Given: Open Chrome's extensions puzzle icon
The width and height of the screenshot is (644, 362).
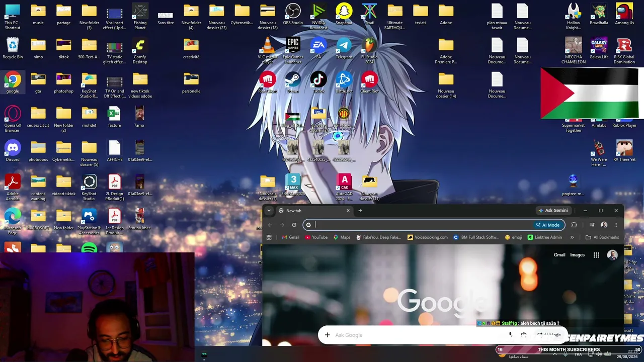Looking at the screenshot, I should pyautogui.click(x=574, y=225).
